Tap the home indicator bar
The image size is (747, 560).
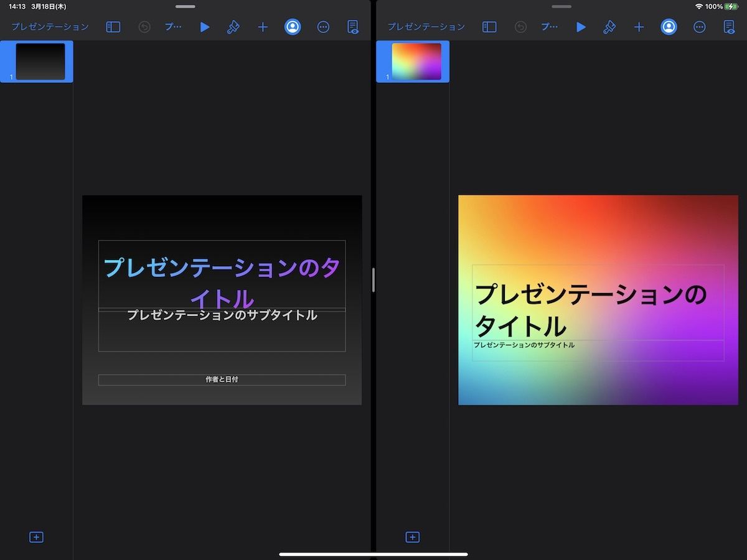374,554
